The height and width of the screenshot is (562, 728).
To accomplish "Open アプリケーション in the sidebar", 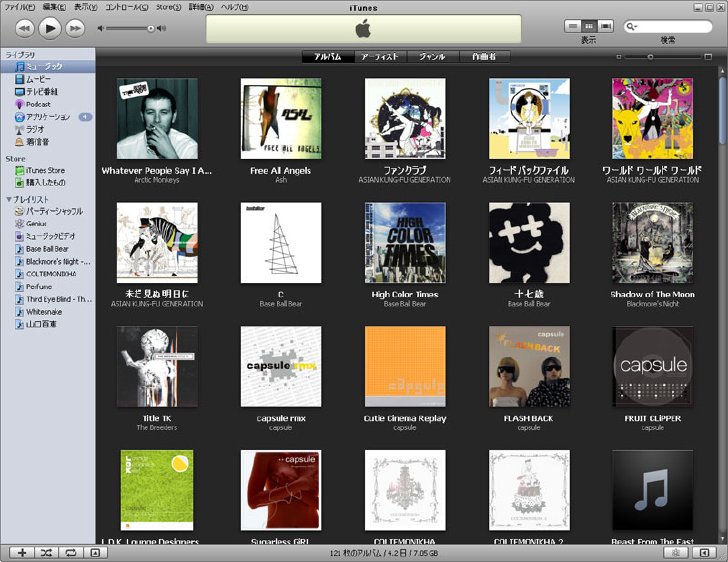I will click(x=48, y=117).
